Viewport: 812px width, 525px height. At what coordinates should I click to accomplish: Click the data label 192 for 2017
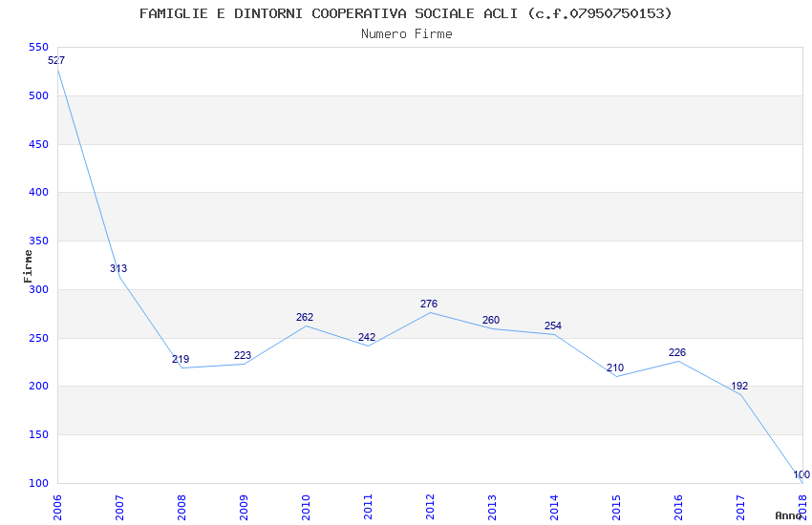(x=739, y=386)
